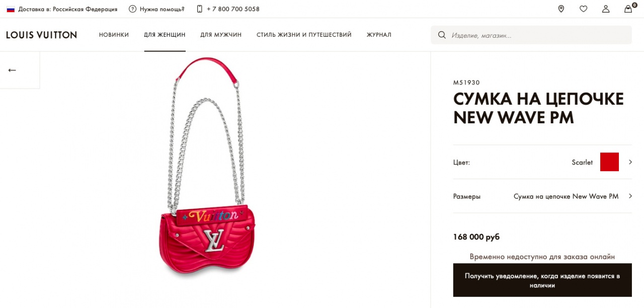Image resolution: width=644 pixels, height=308 pixels.
Task: Open the store locator pin icon
Action: 561,9
